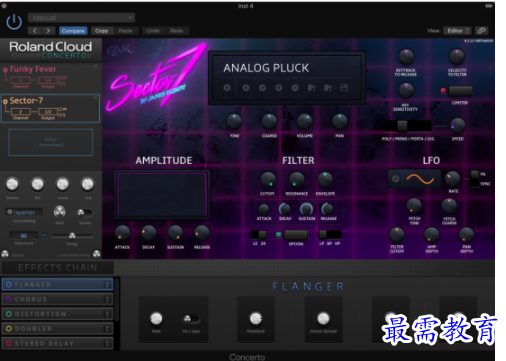Toggle the LP BP HP filter type switch
The image size is (506, 361).
(330, 234)
